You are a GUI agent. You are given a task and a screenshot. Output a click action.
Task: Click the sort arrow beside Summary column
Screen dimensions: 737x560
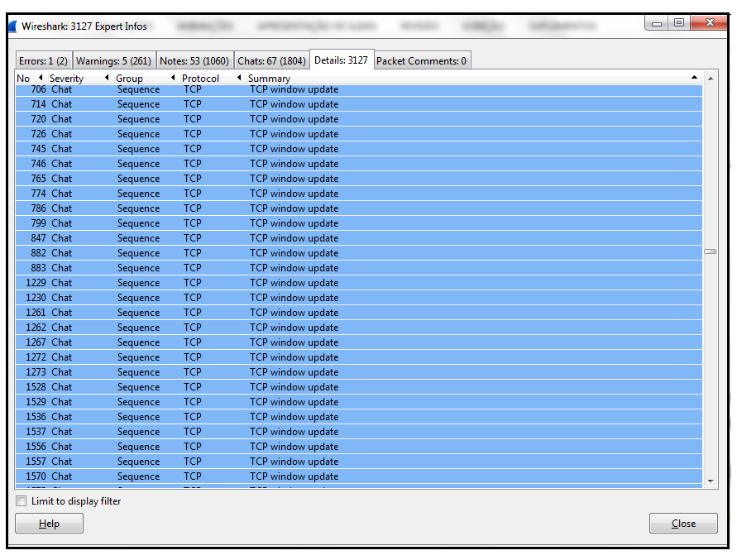click(239, 78)
